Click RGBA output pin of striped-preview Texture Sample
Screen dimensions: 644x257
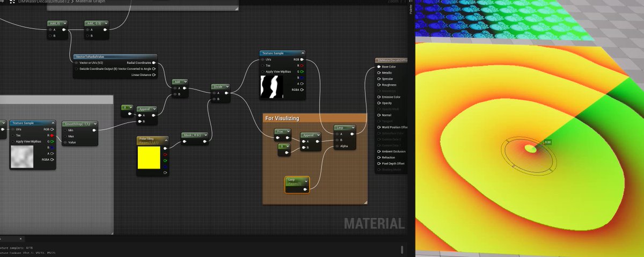303,90
